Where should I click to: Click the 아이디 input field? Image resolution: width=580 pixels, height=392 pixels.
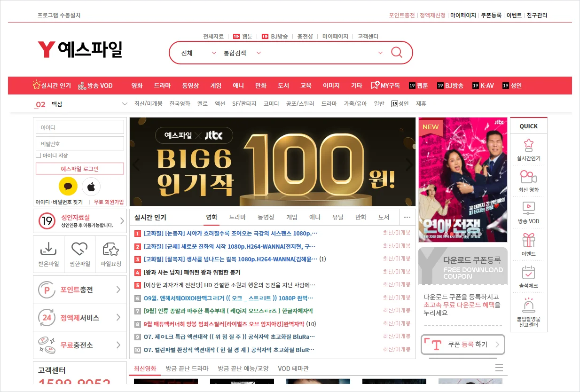[x=80, y=127]
